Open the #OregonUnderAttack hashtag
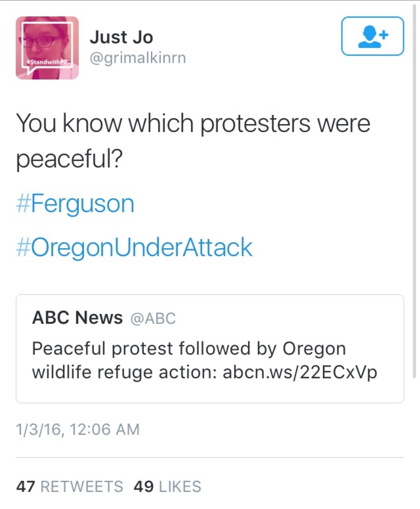This screenshot has height=509, width=420. tap(135, 247)
